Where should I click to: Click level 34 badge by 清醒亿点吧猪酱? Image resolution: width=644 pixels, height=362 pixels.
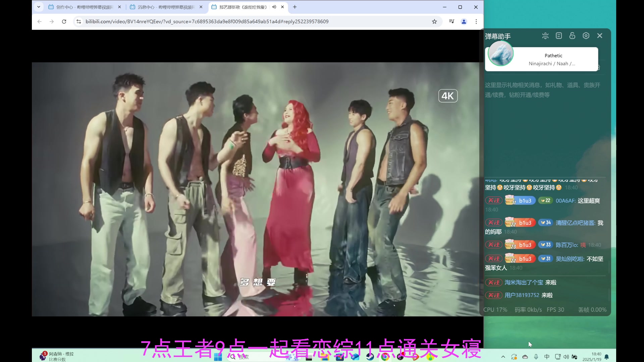tap(545, 223)
